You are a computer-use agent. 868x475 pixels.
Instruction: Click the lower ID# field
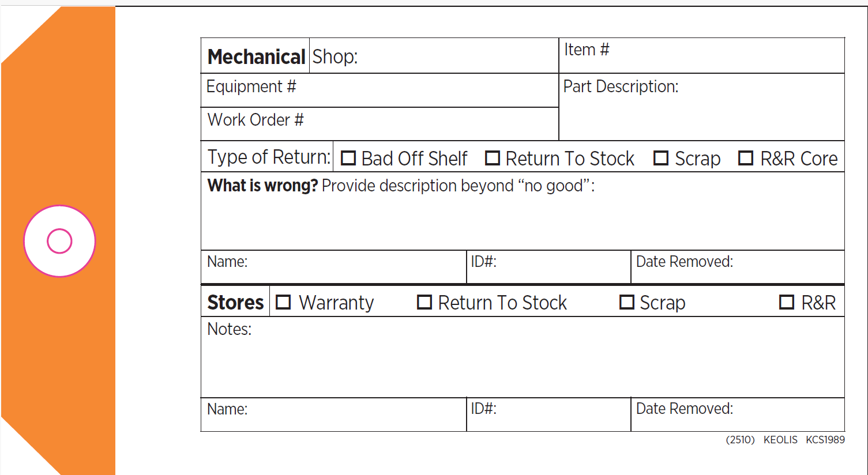click(x=548, y=414)
